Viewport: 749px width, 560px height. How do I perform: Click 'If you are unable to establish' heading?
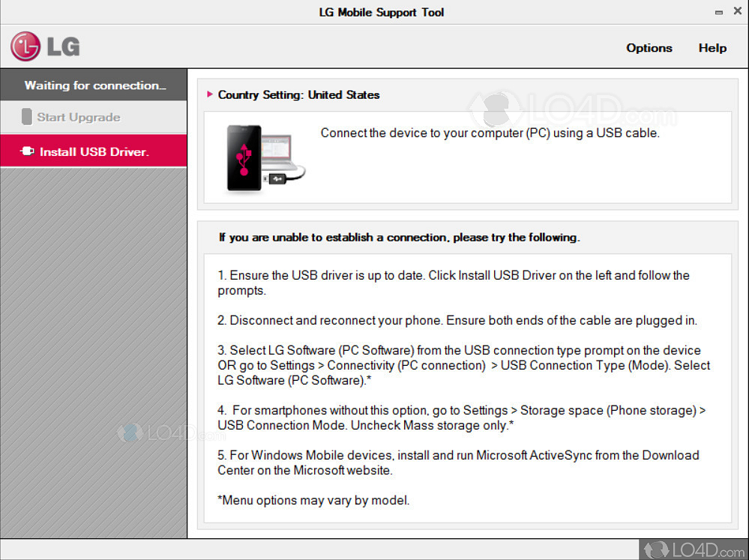[400, 238]
